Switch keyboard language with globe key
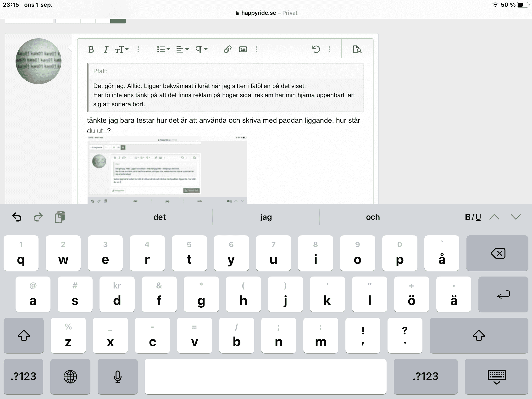This screenshot has height=399, width=532. click(70, 376)
